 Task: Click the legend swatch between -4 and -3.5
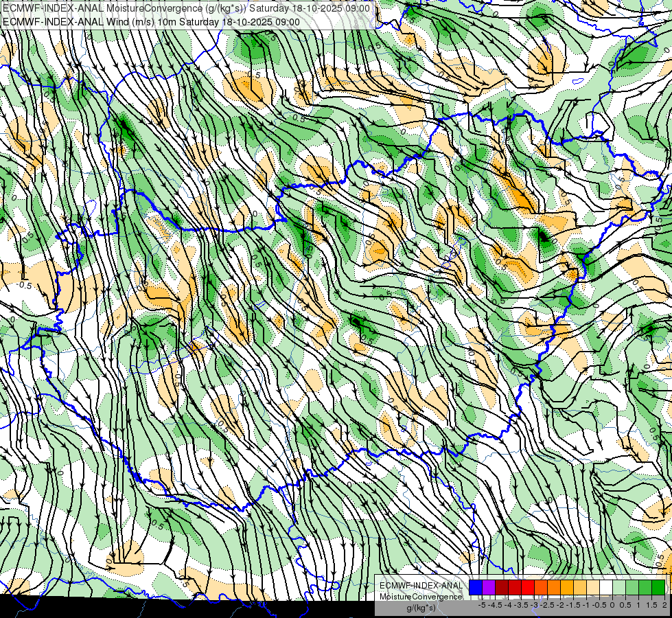515,588
